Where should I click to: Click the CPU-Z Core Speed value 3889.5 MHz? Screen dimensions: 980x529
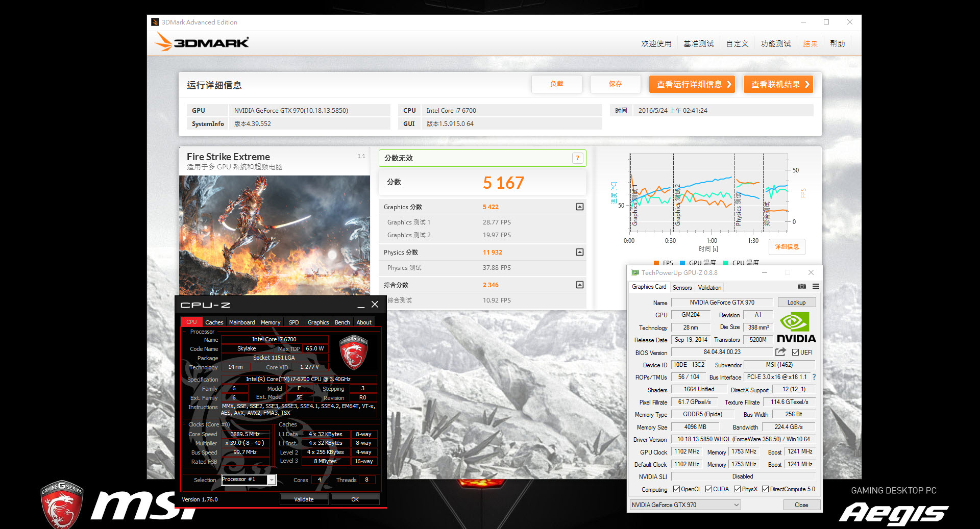coord(245,434)
